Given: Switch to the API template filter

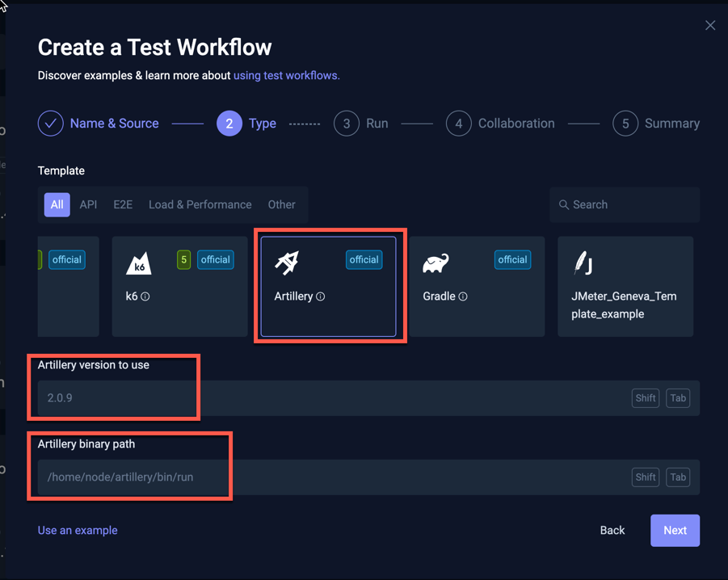Looking at the screenshot, I should (x=88, y=204).
